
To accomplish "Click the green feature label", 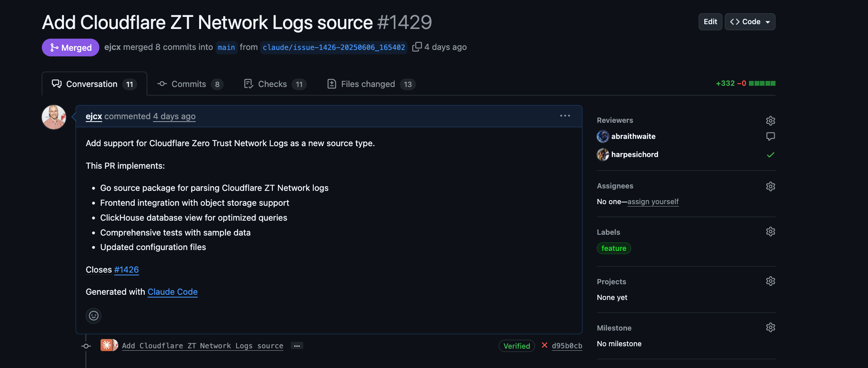I will (613, 248).
